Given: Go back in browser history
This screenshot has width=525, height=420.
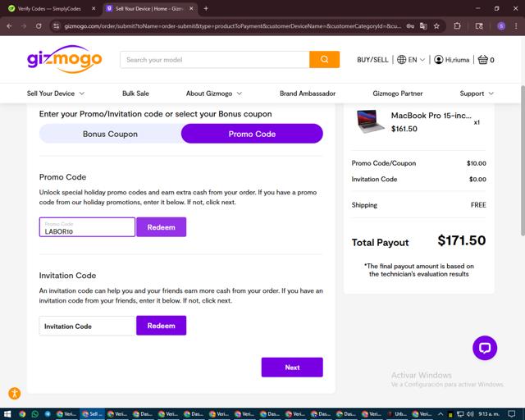Looking at the screenshot, I should tap(9, 26).
